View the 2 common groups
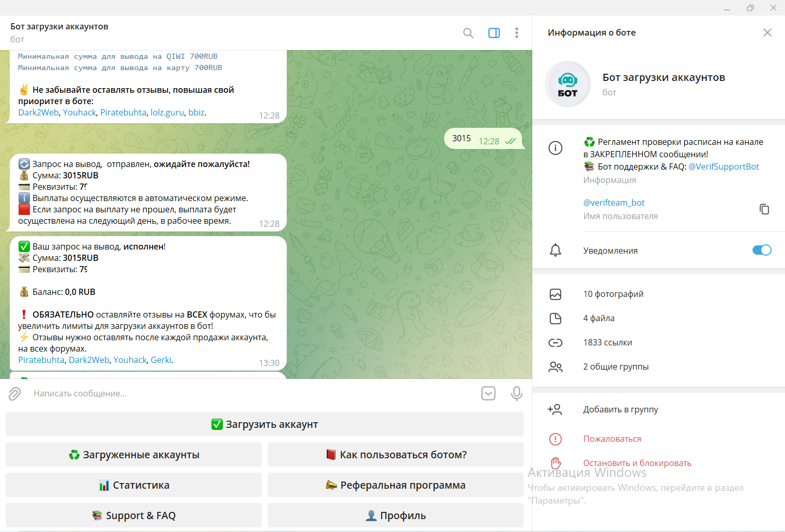 (x=616, y=367)
